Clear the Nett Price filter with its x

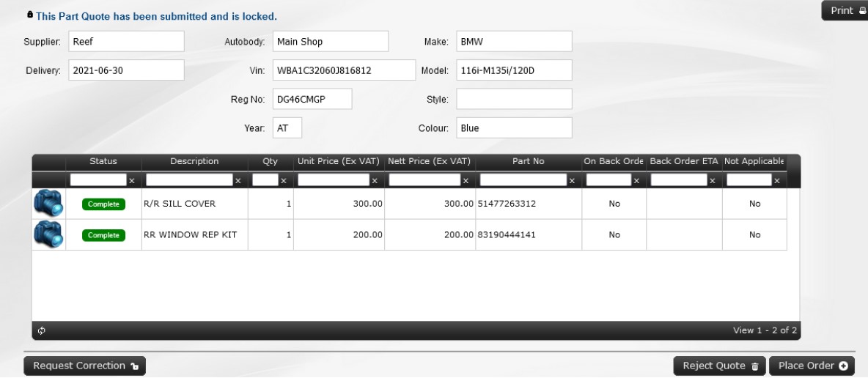466,180
